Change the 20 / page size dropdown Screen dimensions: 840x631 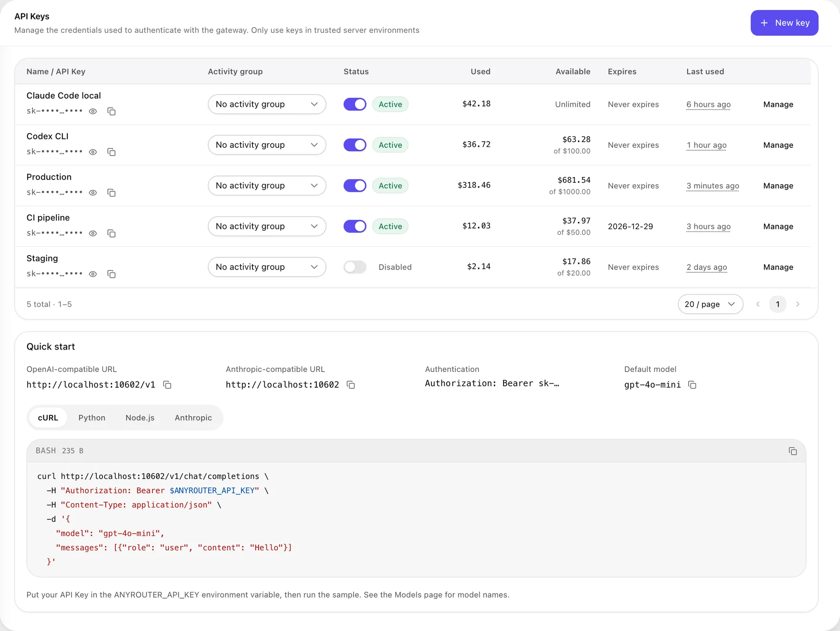coord(710,304)
